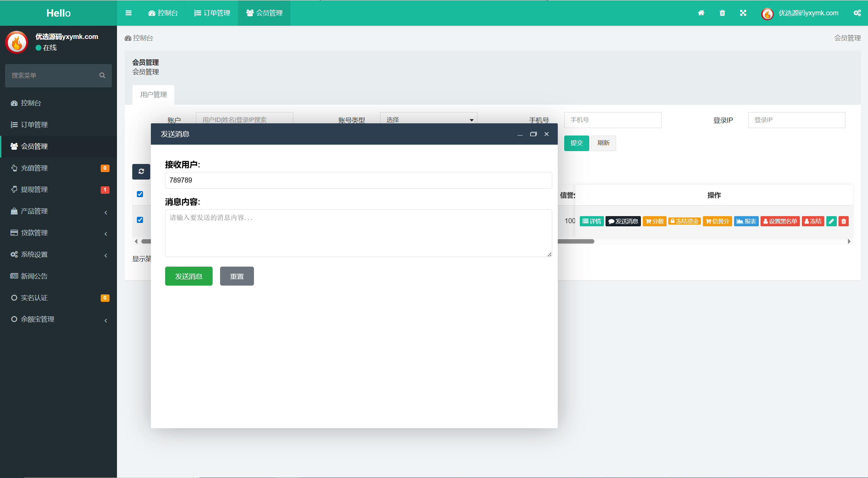Image resolution: width=868 pixels, height=478 pixels.
Task: Open the settings gears icon top right
Action: click(x=857, y=13)
